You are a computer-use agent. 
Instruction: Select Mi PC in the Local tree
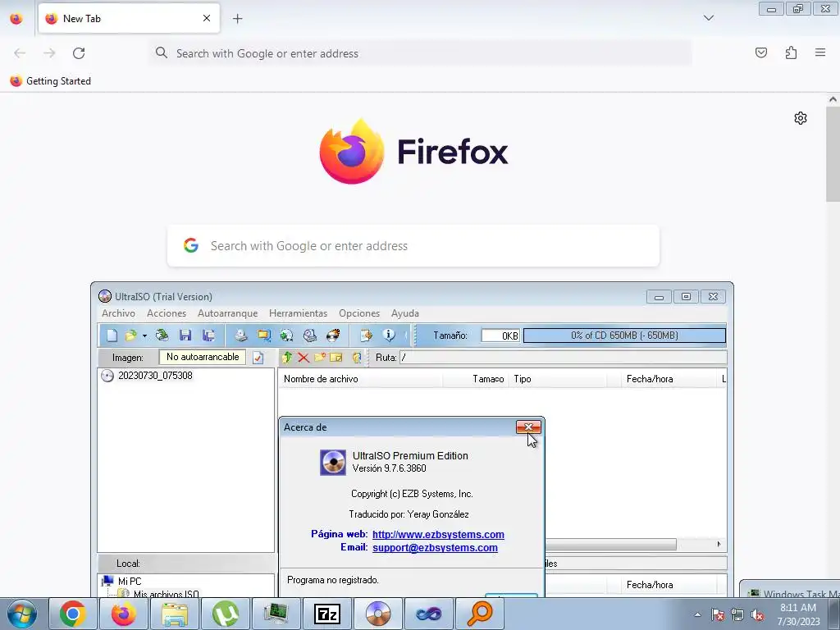[x=129, y=582]
